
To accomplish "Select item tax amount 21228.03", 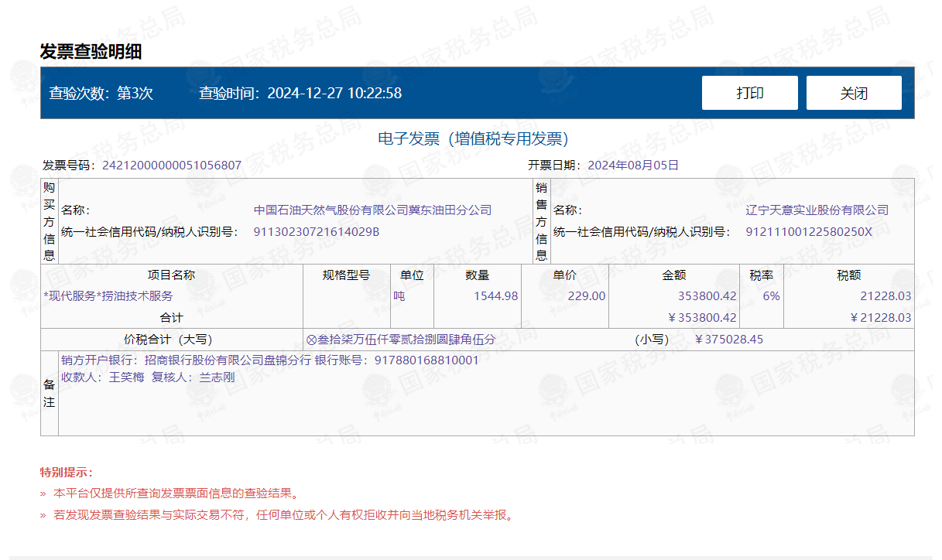I will click(x=885, y=295).
